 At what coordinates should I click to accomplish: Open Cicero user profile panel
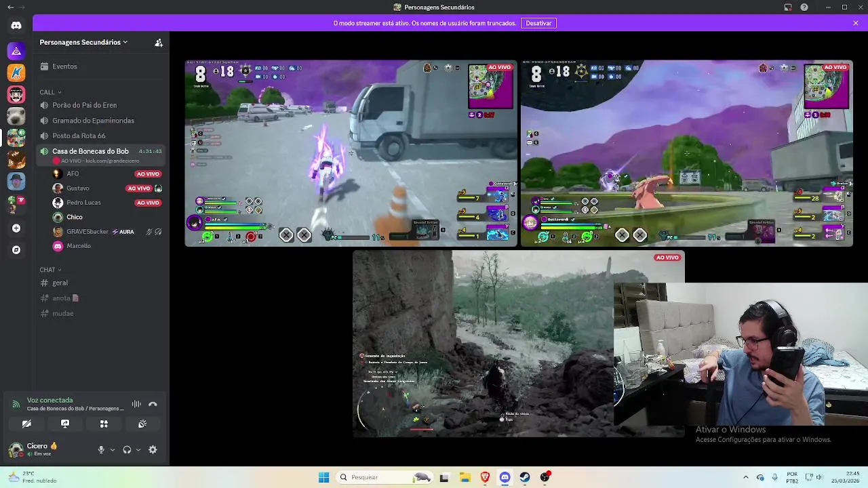click(34, 449)
